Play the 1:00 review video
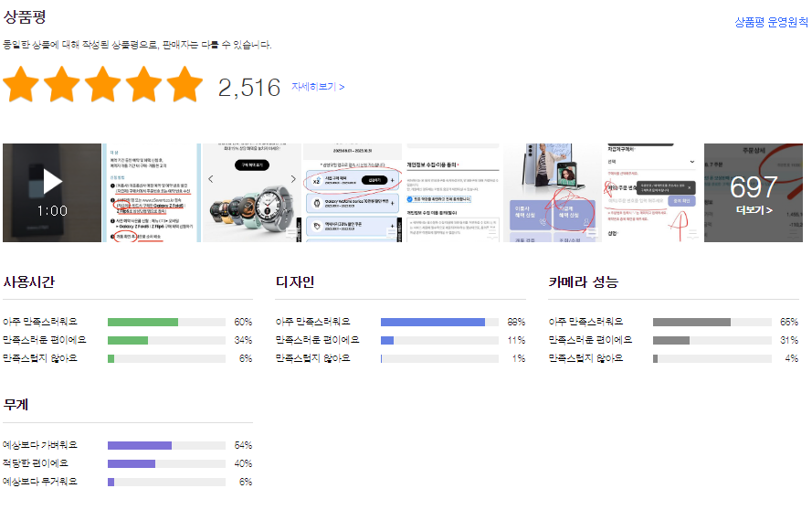 click(x=52, y=193)
